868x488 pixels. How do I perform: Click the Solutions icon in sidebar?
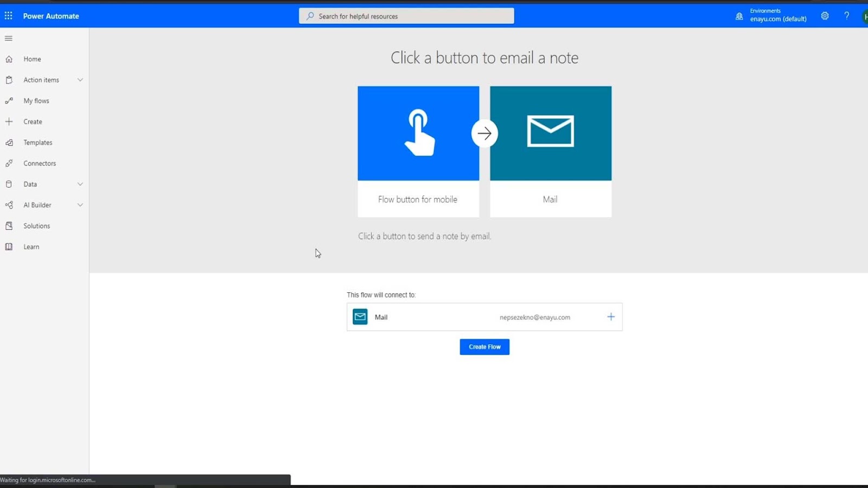tap(9, 226)
